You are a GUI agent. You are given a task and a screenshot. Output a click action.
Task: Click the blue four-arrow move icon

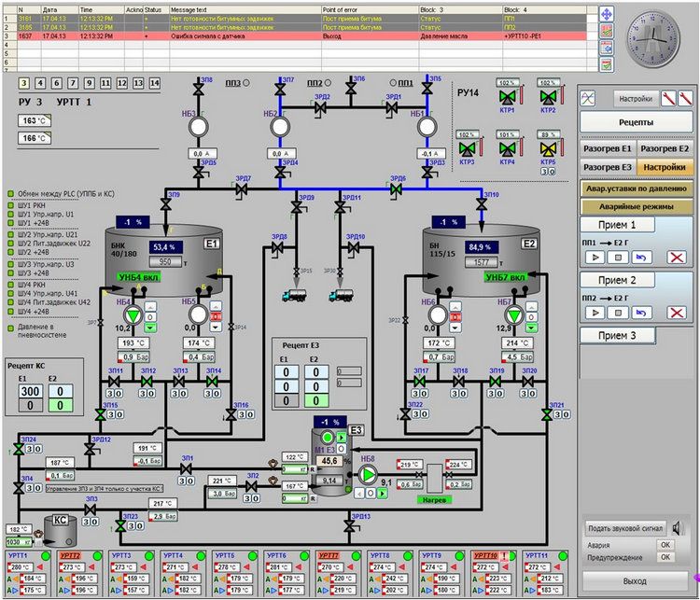(607, 14)
